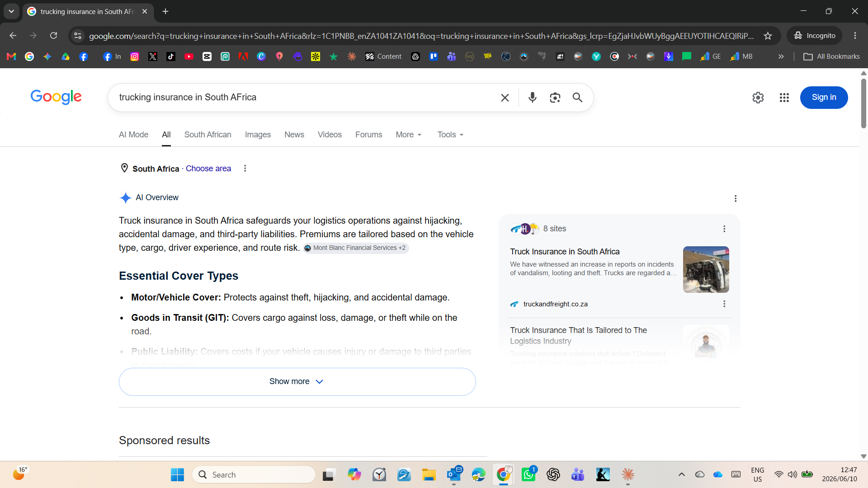The image size is (868, 488).
Task: Switch to Images results tab
Action: pyautogui.click(x=258, y=135)
